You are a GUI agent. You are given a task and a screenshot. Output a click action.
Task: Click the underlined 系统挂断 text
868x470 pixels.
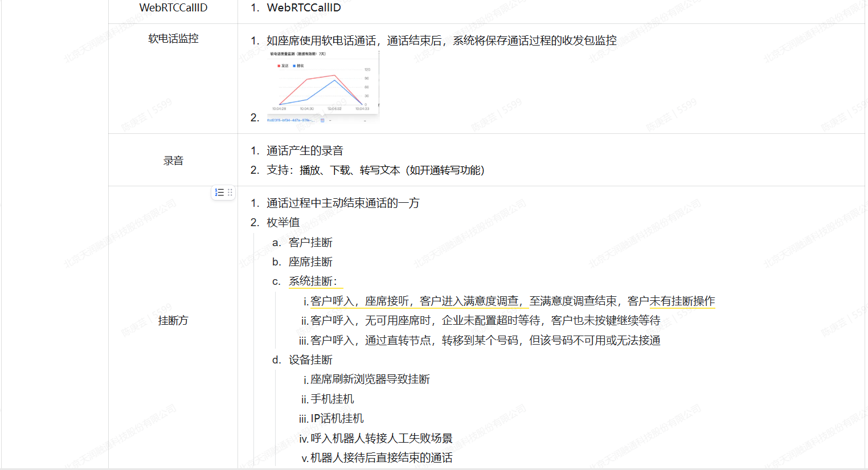click(x=313, y=281)
